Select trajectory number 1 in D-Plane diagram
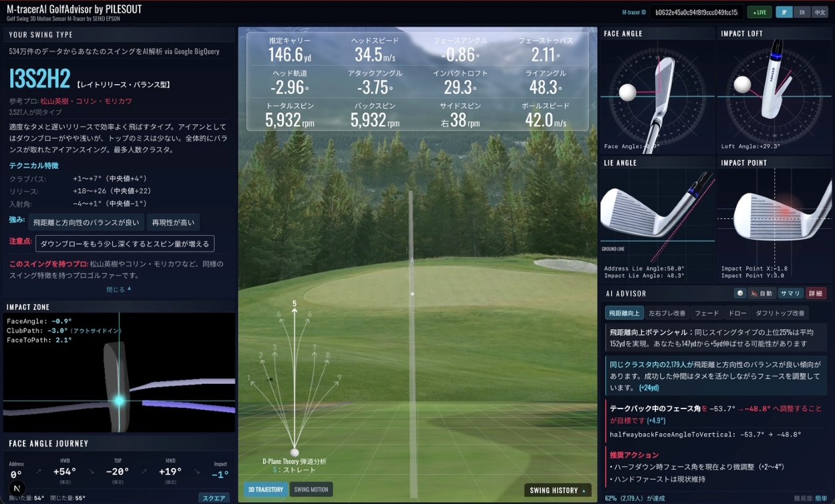Image resolution: width=835 pixels, height=504 pixels. click(x=249, y=378)
